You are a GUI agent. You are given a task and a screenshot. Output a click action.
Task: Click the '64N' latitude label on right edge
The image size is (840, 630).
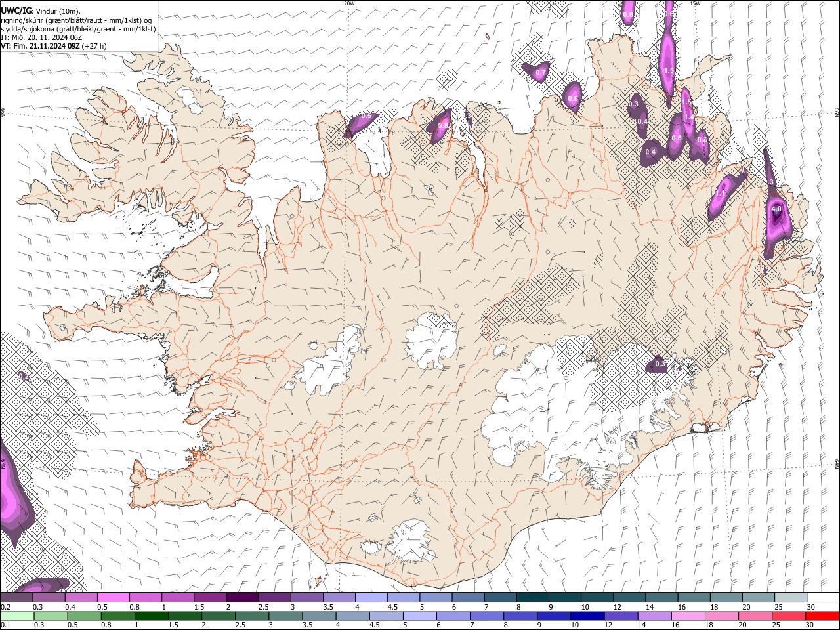[837, 464]
